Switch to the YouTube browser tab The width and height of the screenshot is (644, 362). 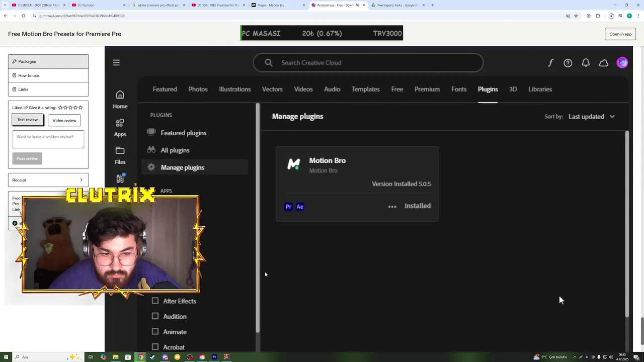pos(98,5)
